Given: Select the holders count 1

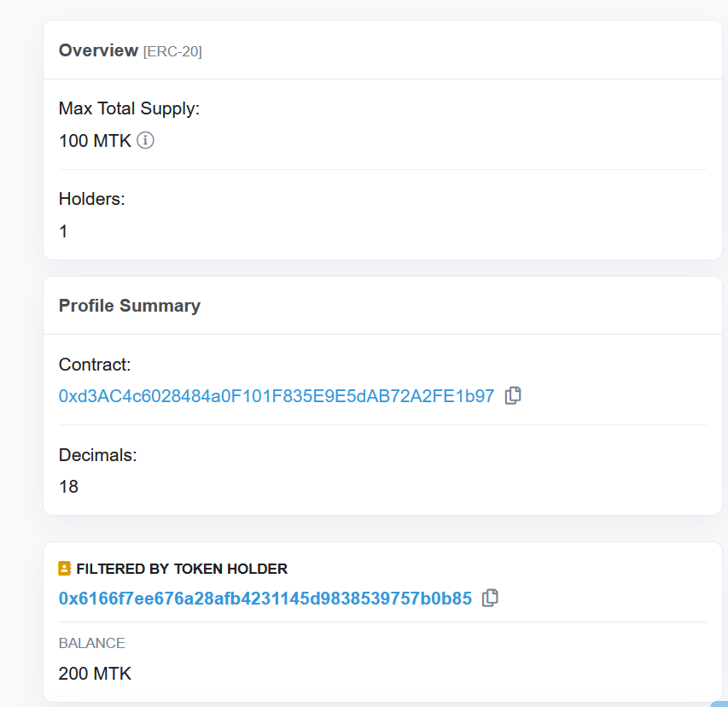Looking at the screenshot, I should (64, 231).
